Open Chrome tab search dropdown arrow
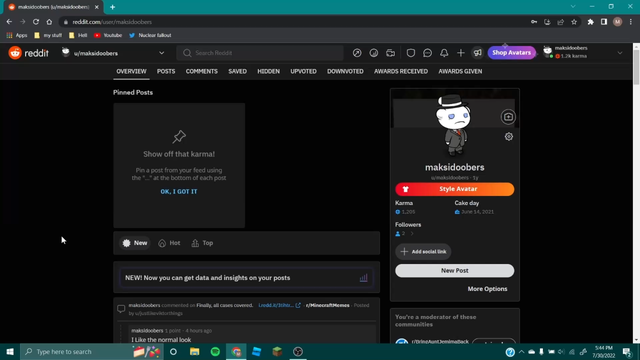Viewport: 640px width, 360px height. pos(573,7)
